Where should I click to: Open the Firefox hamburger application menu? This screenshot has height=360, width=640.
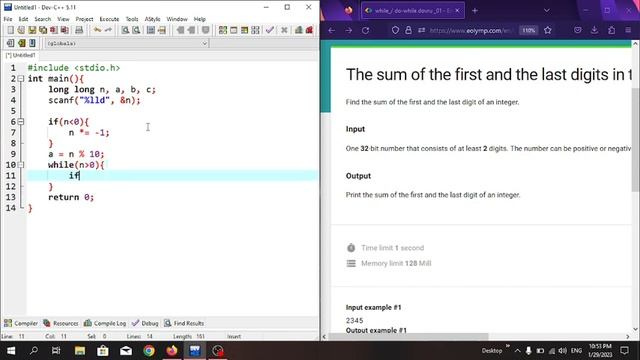pyautogui.click(x=628, y=30)
